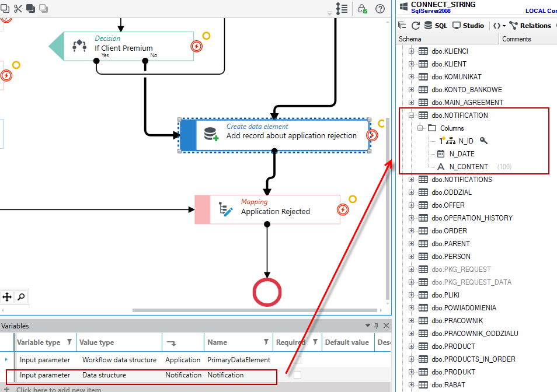
Task: Tick Required checkbox for PrimaryDataElement row
Action: (x=297, y=360)
